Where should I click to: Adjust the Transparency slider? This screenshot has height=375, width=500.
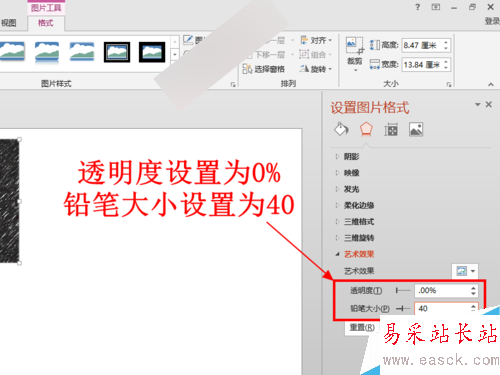pyautogui.click(x=403, y=291)
